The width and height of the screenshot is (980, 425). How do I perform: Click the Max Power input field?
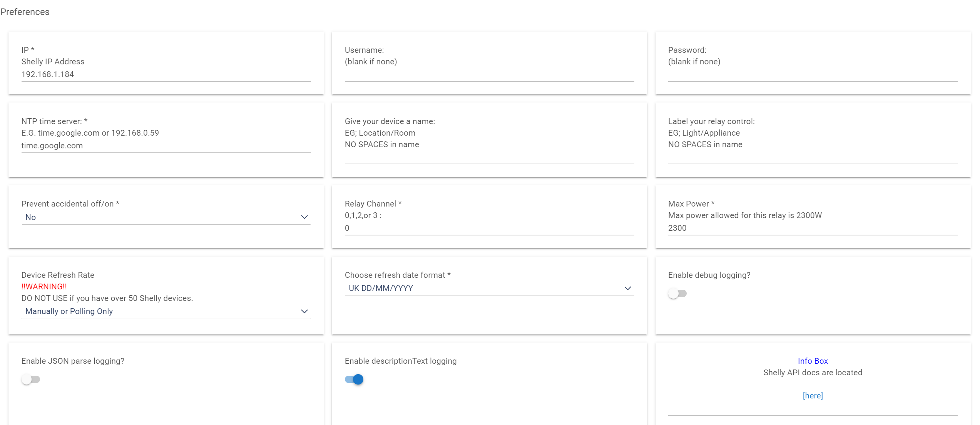[812, 228]
